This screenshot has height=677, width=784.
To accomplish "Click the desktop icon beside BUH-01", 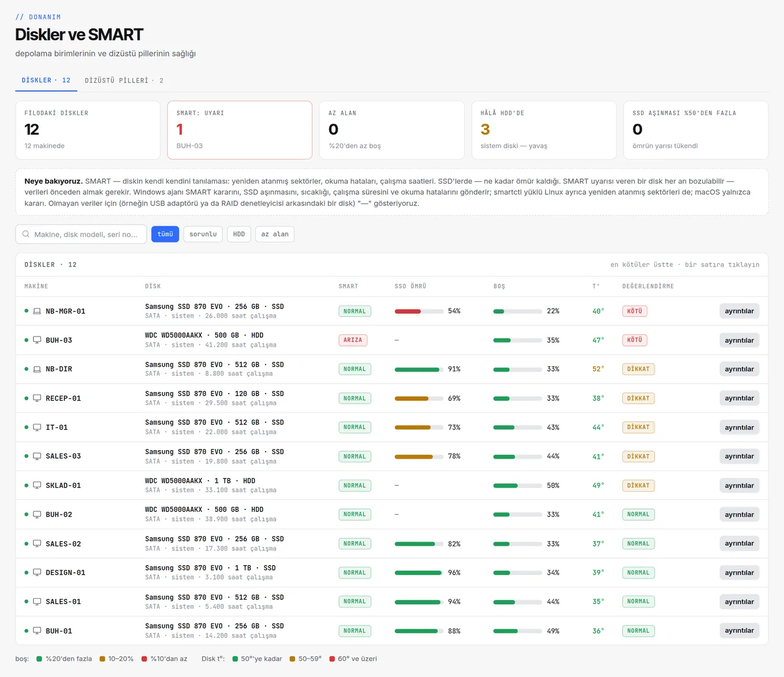I will (x=37, y=631).
